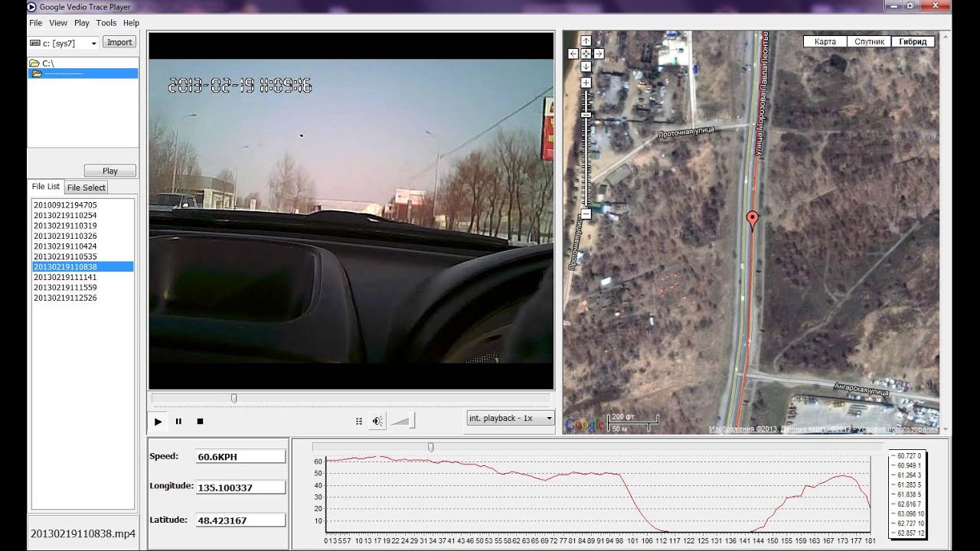Image resolution: width=980 pixels, height=551 pixels.
Task: Pan the map up with the arrow
Action: tap(586, 41)
